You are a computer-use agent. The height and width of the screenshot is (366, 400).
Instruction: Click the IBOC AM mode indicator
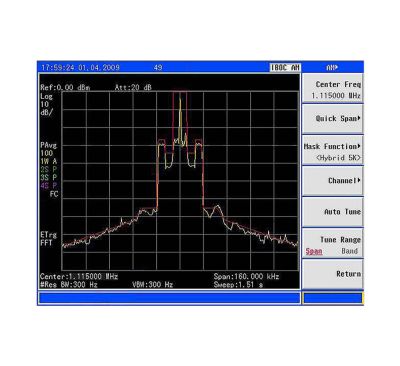pyautogui.click(x=285, y=68)
